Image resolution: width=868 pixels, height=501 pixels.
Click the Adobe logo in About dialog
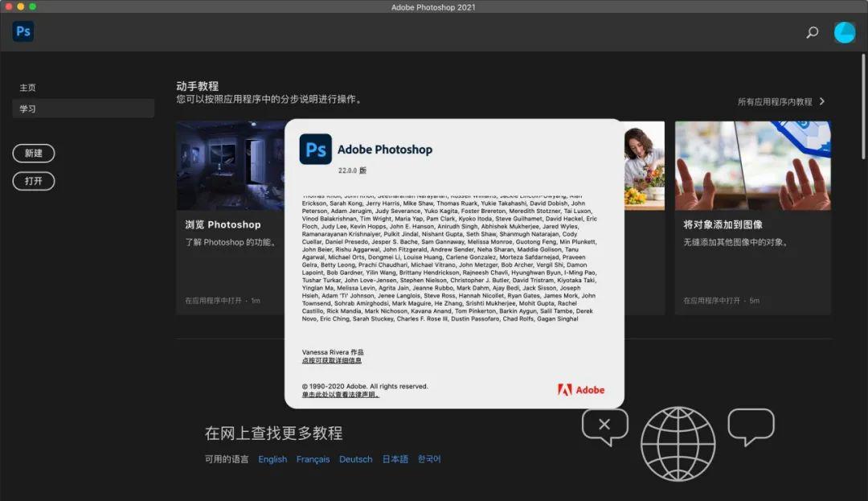pyautogui.click(x=581, y=390)
